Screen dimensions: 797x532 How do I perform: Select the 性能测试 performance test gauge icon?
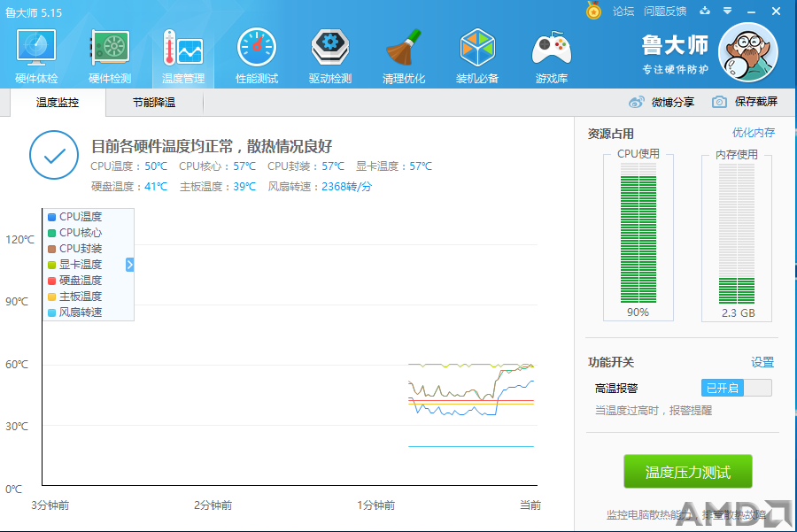coord(257,47)
